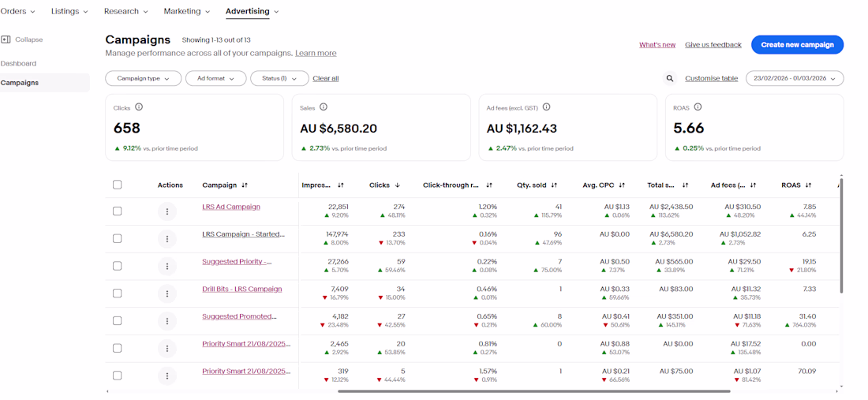Tick checkbox for Drill Bits - LRS Campaign

coord(118,293)
